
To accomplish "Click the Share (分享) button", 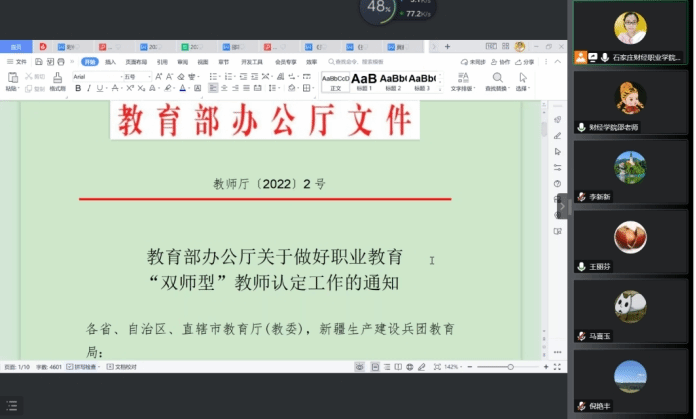I will [525, 62].
